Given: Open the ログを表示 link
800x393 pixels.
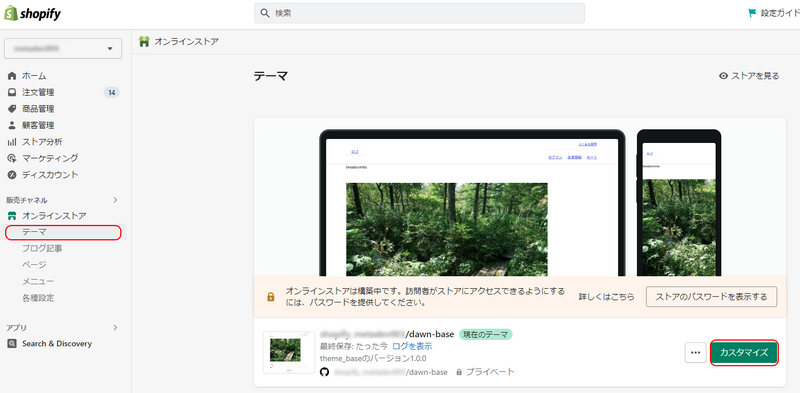Looking at the screenshot, I should tap(412, 346).
